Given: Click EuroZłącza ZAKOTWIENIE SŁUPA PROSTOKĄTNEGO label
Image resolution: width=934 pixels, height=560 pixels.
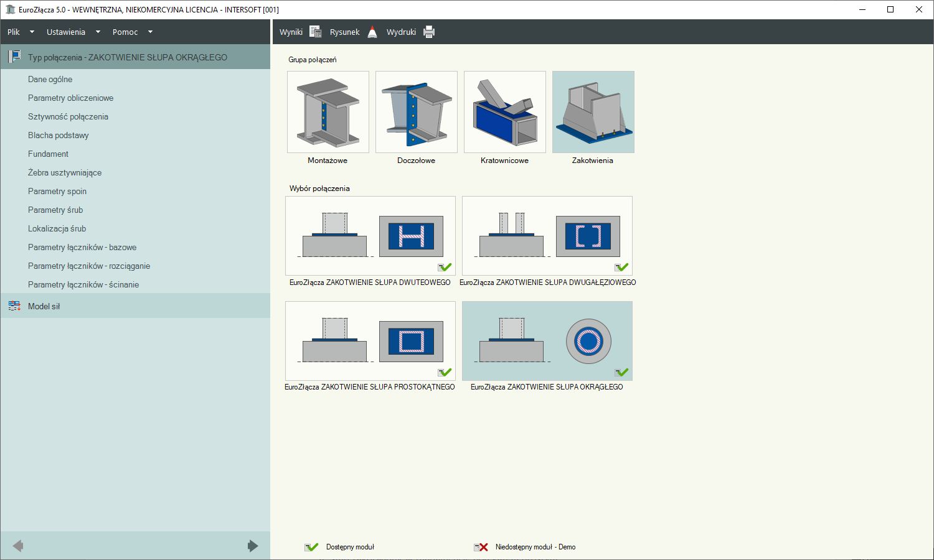Looking at the screenshot, I should 370,386.
